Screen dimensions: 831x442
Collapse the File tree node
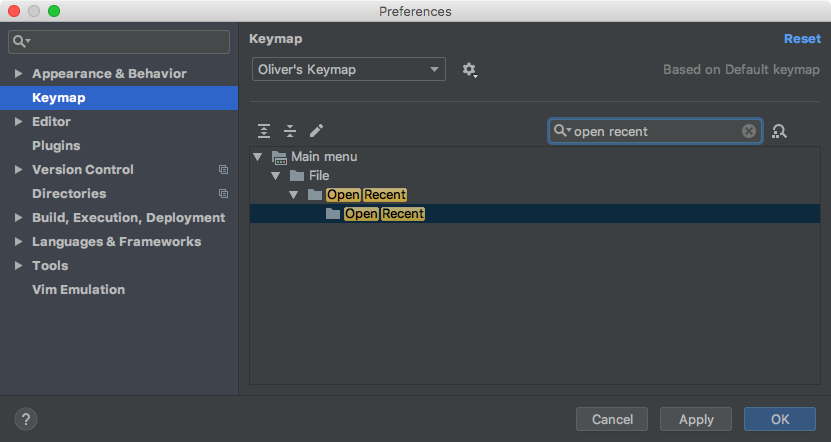tap(276, 176)
